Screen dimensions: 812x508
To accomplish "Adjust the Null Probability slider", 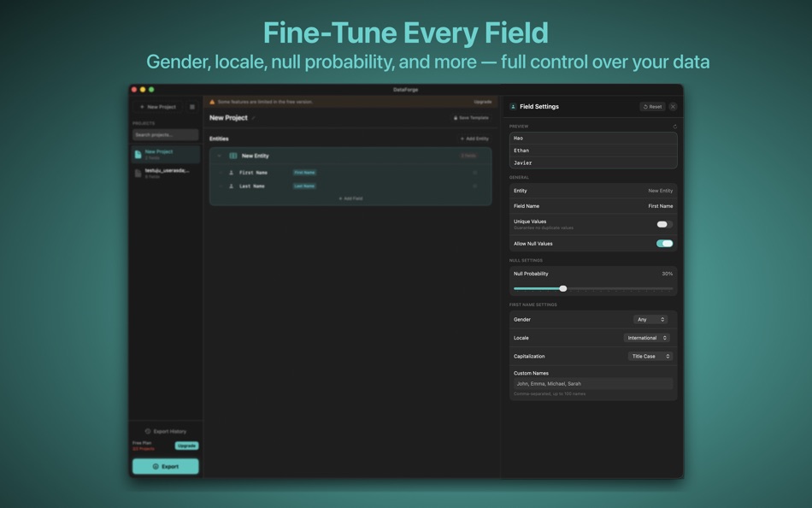I will tap(563, 288).
